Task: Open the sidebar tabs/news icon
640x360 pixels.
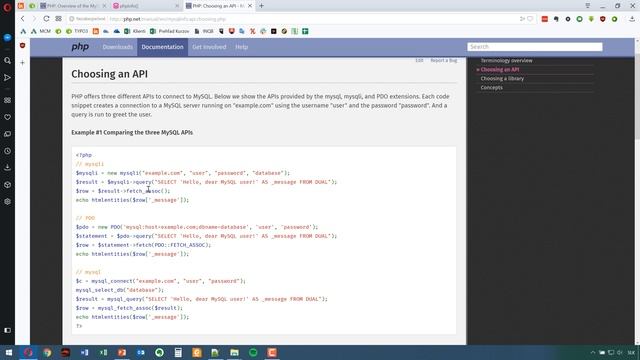Action: [7, 134]
